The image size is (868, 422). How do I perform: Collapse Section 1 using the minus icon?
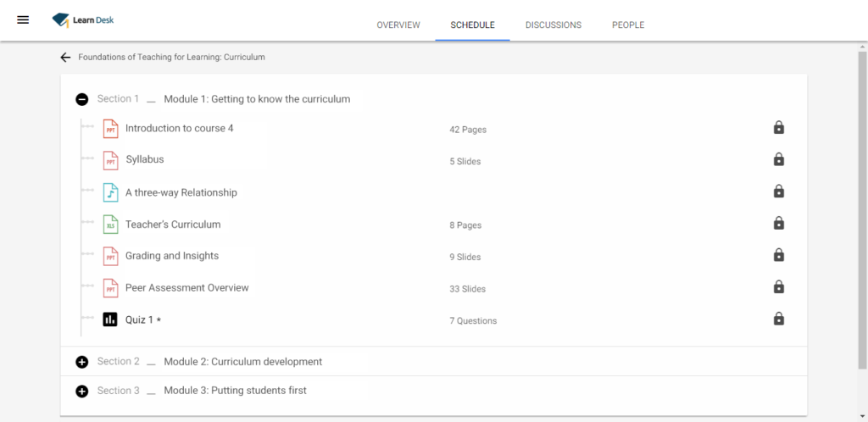[x=82, y=99]
